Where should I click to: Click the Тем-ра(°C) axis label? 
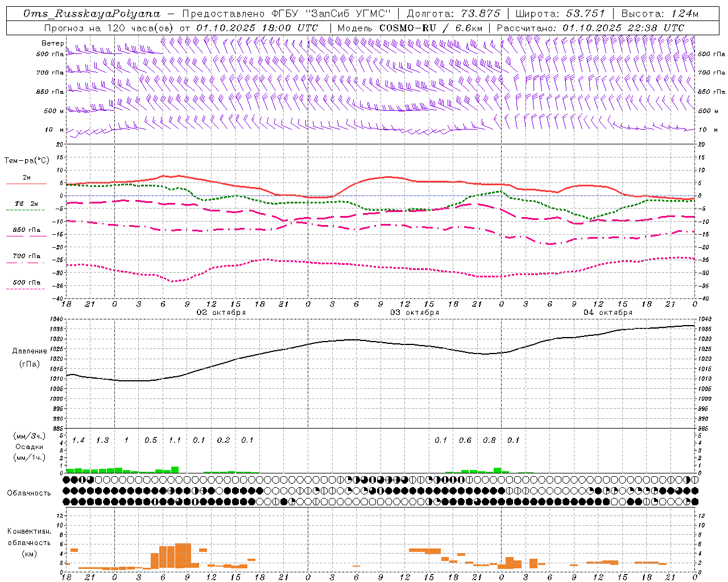coord(27,161)
